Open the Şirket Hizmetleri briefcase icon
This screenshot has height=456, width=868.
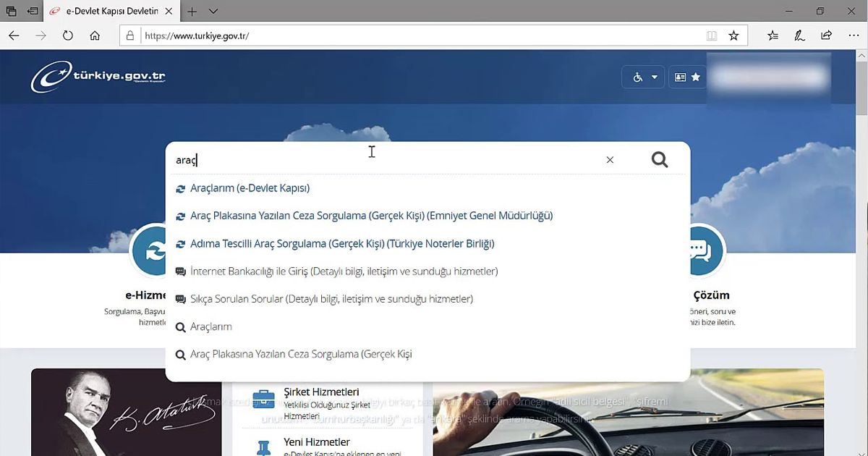(x=265, y=395)
